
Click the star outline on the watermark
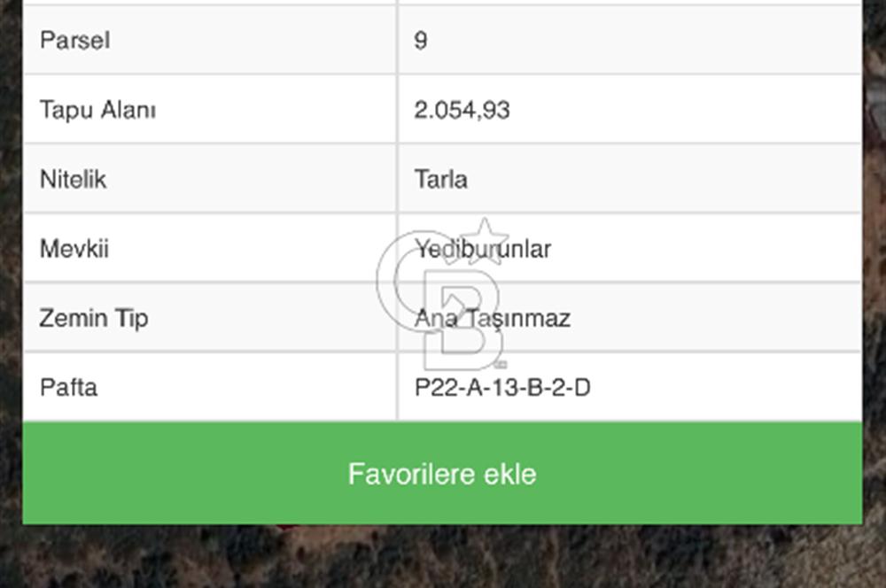coord(485,243)
